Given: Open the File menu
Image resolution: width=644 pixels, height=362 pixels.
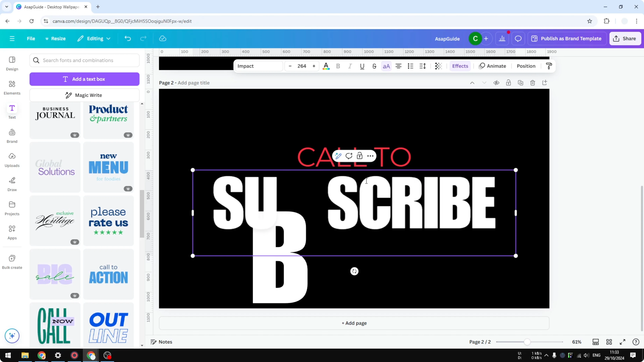Looking at the screenshot, I should click(x=31, y=38).
